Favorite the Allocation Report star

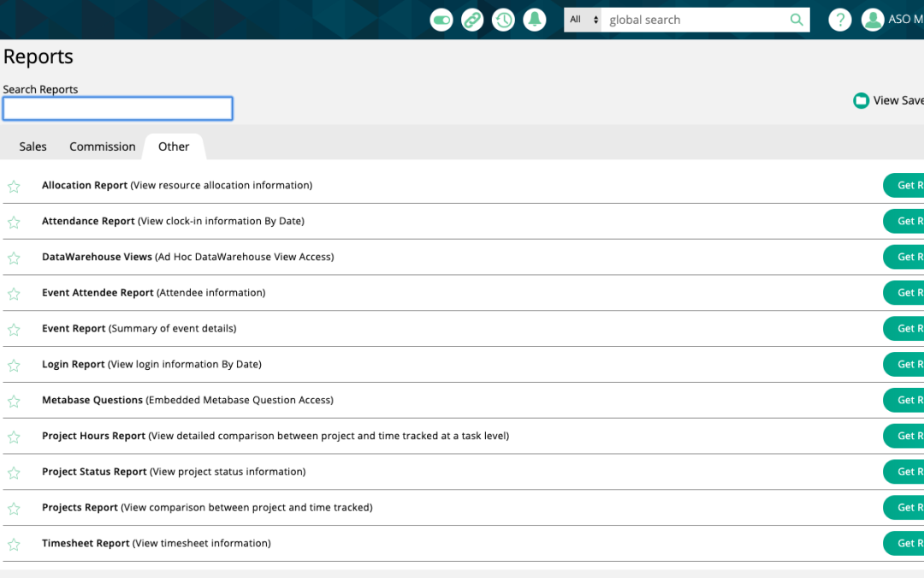coord(15,187)
